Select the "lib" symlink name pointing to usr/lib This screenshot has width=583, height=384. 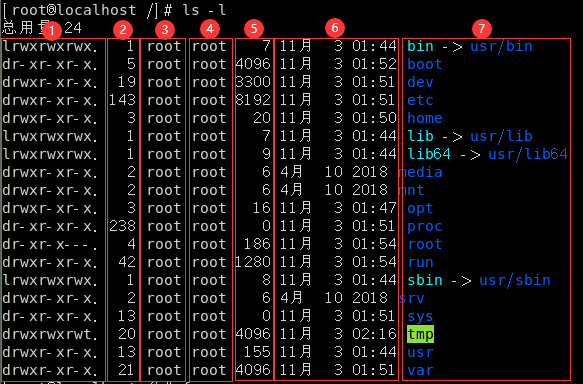pos(421,136)
